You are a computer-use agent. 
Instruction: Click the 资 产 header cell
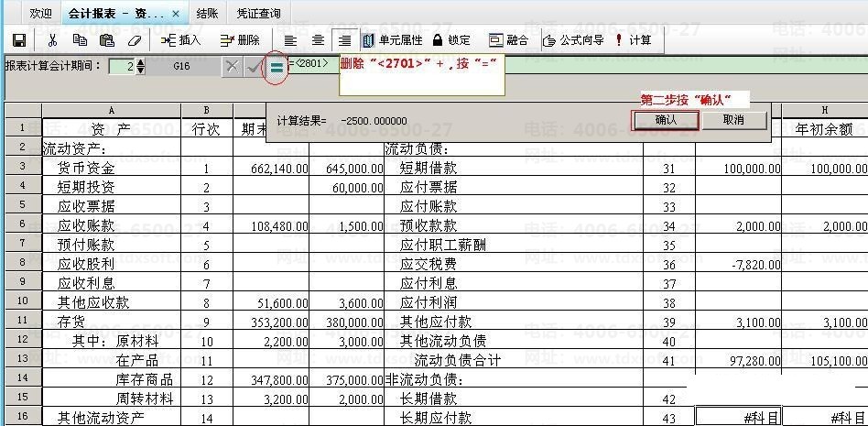pyautogui.click(x=112, y=129)
